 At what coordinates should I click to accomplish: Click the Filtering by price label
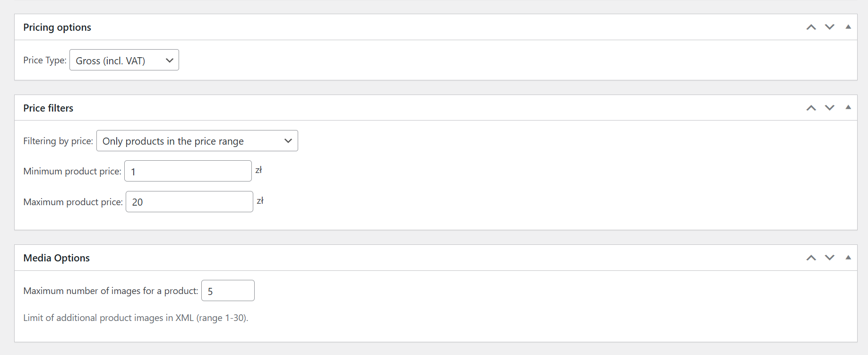[58, 141]
